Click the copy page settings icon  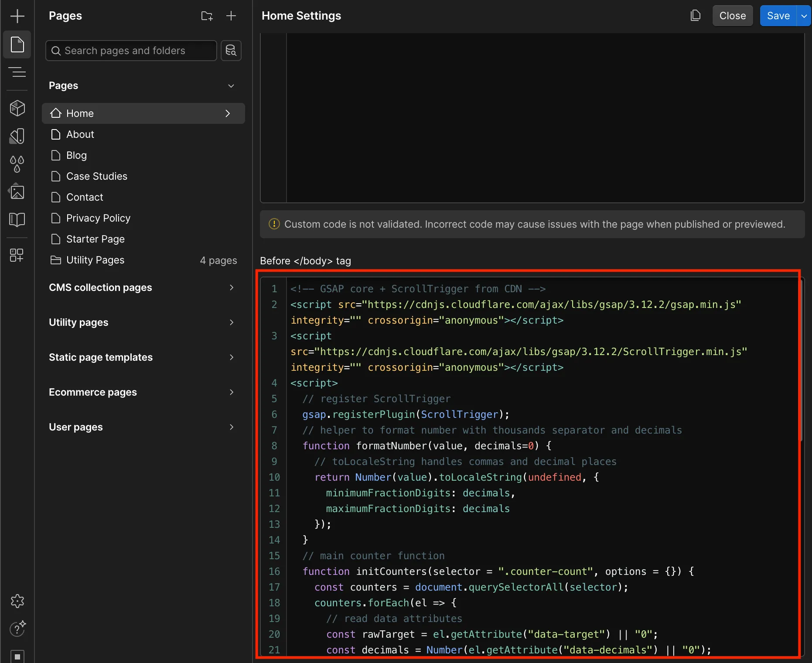pyautogui.click(x=695, y=16)
